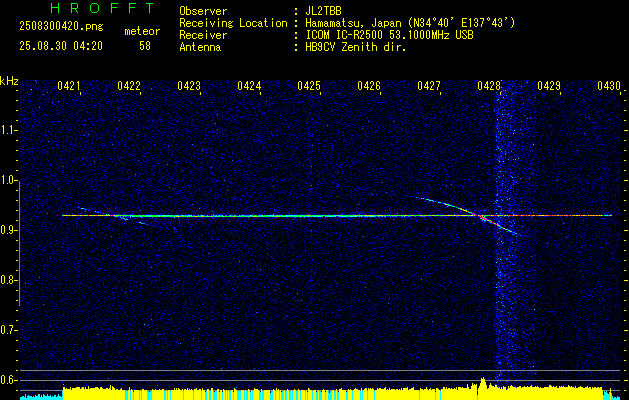Screen dimensions: 629x400
Task: Click the Receiving Location label
Action: click(233, 23)
